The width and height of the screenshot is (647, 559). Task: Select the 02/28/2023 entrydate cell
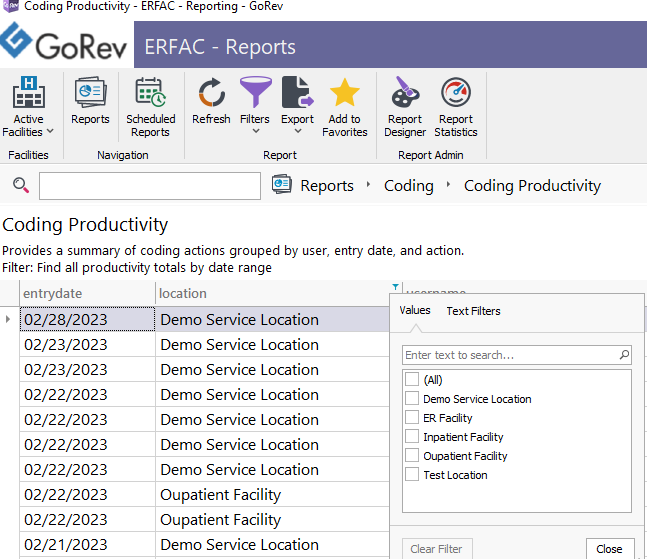point(87,319)
